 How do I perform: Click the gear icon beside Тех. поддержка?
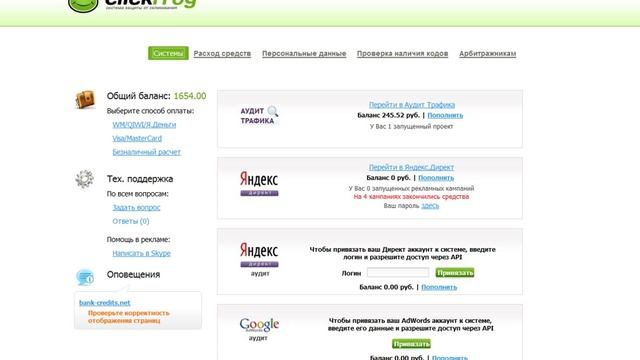click(84, 179)
